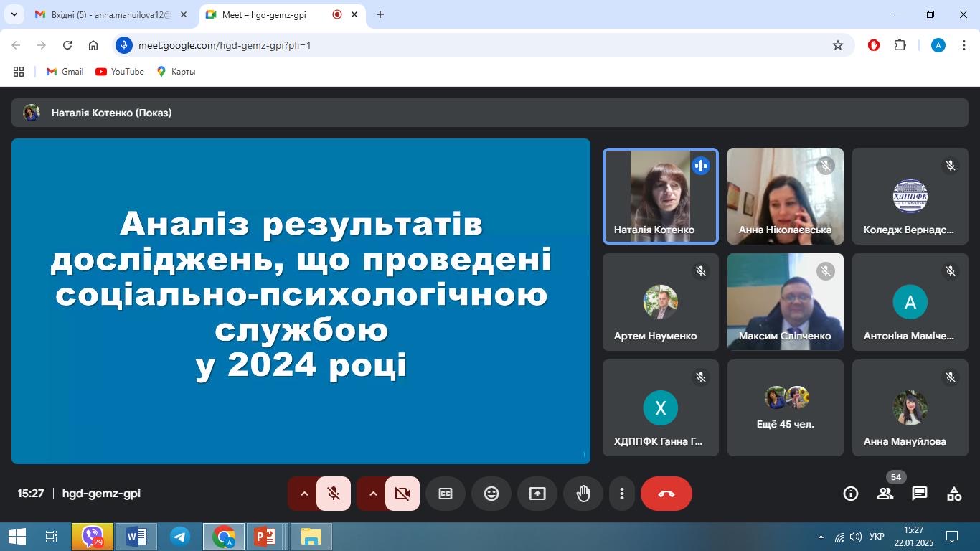
Task: Open Chrome extensions puzzle icon
Action: (x=900, y=45)
